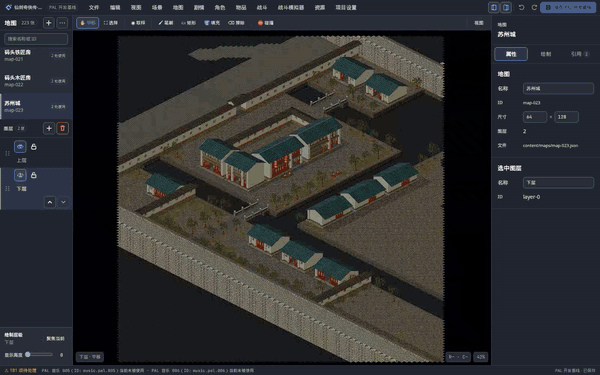Open the zoom percentage 42% control
600x375 pixels.
pyautogui.click(x=481, y=357)
